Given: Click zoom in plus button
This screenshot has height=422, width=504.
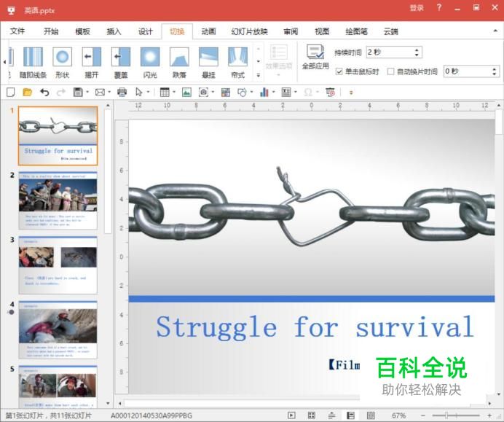Looking at the screenshot, I should [x=489, y=415].
